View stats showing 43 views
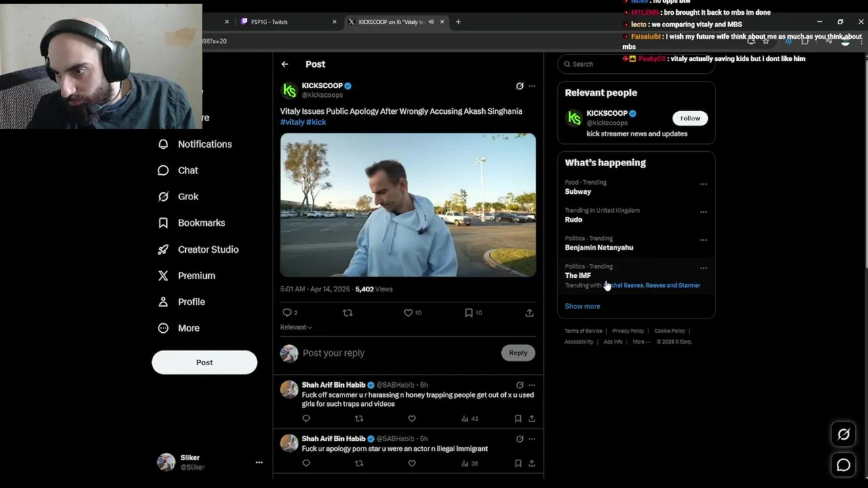Image resolution: width=868 pixels, height=488 pixels. pyautogui.click(x=469, y=419)
